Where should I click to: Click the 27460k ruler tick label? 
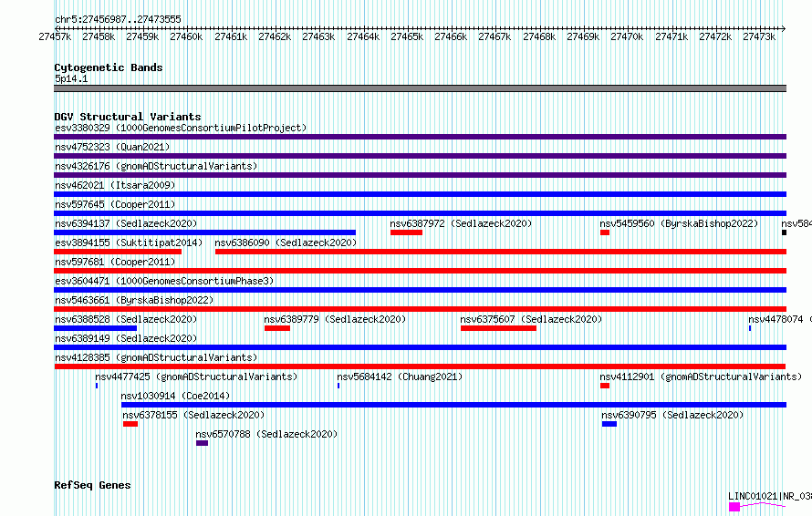coord(186,36)
